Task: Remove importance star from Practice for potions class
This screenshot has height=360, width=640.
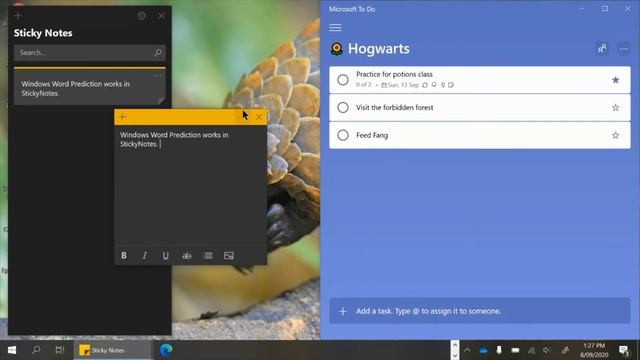Action: pos(616,80)
